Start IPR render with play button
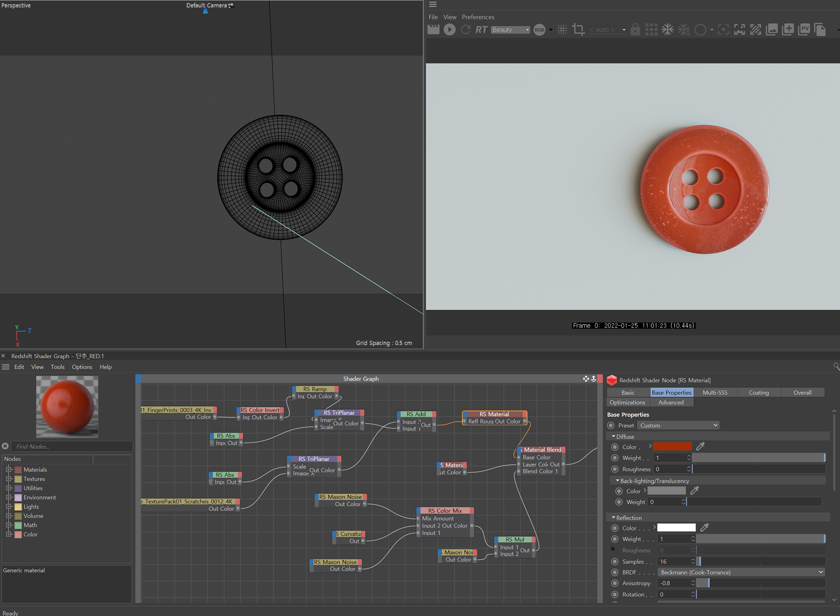840x616 pixels. pyautogui.click(x=449, y=30)
